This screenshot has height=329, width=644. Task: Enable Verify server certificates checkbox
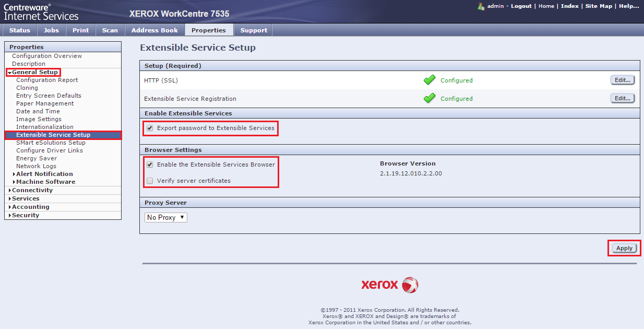click(150, 181)
